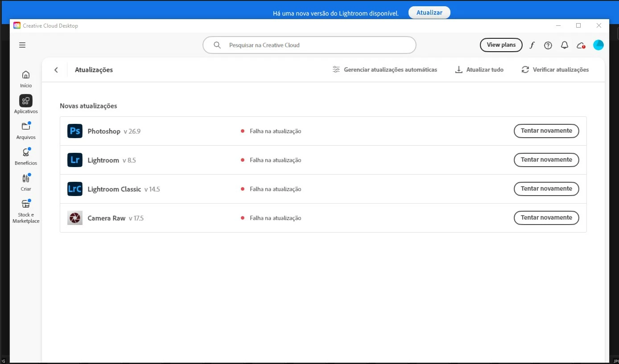619x364 pixels.
Task: Focus the Pesquisar na Creative Cloud field
Action: 309,45
